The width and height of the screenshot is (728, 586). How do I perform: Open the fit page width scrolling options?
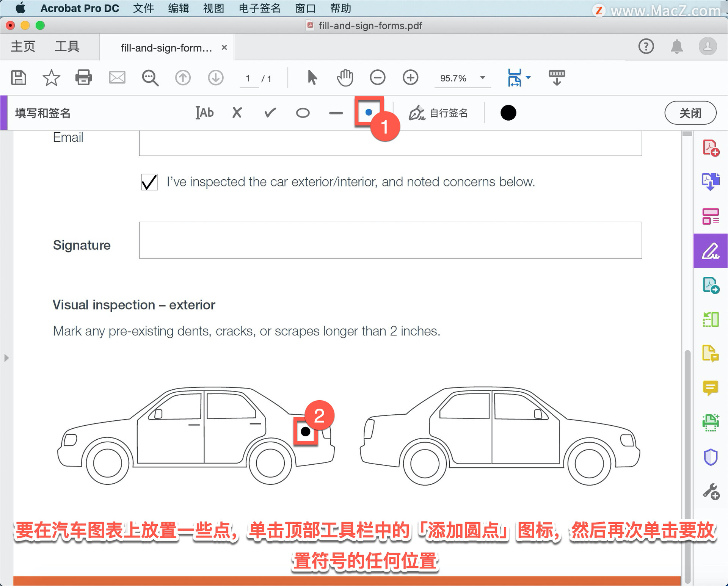[x=519, y=78]
